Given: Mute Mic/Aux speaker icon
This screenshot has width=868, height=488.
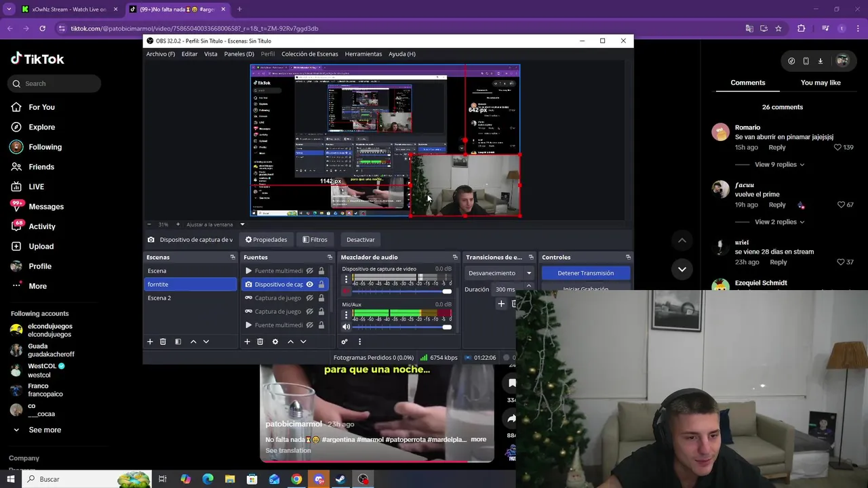Looking at the screenshot, I should click(x=346, y=327).
